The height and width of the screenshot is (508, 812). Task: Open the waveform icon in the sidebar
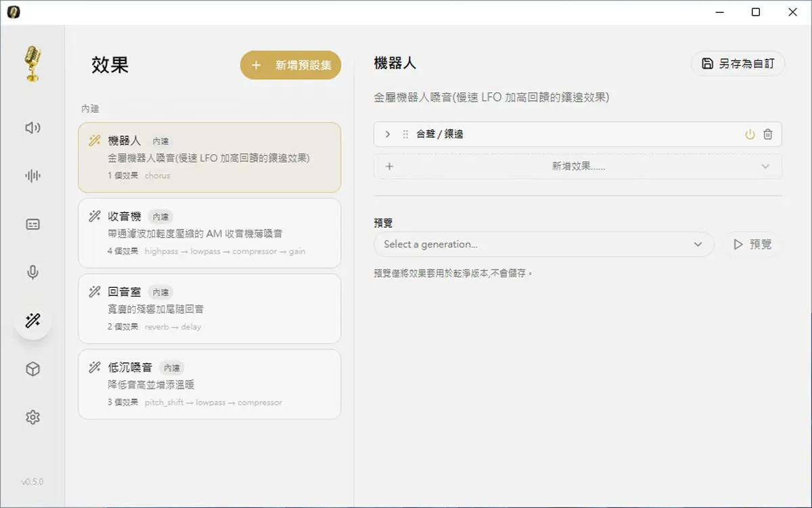click(32, 176)
